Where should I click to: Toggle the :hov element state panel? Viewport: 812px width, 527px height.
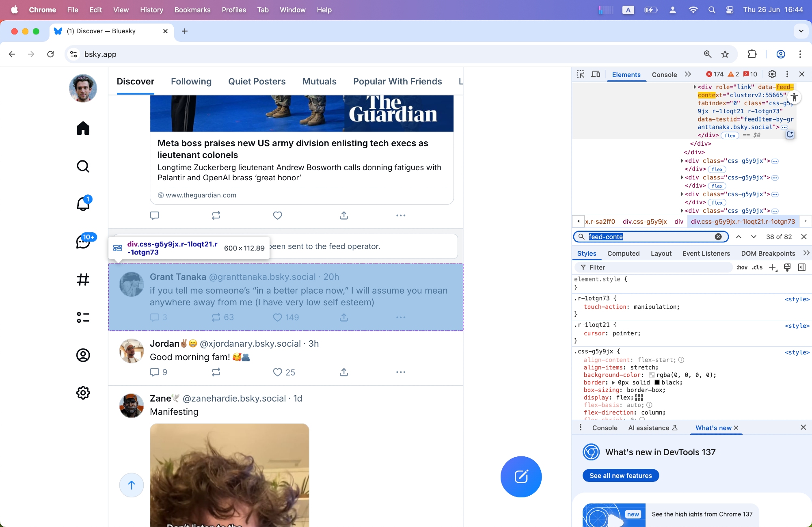click(742, 267)
